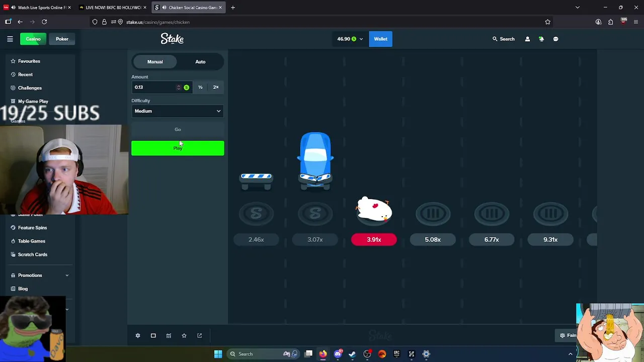Open the Stake hamburger menu
The width and height of the screenshot is (644, 362).
[10, 39]
